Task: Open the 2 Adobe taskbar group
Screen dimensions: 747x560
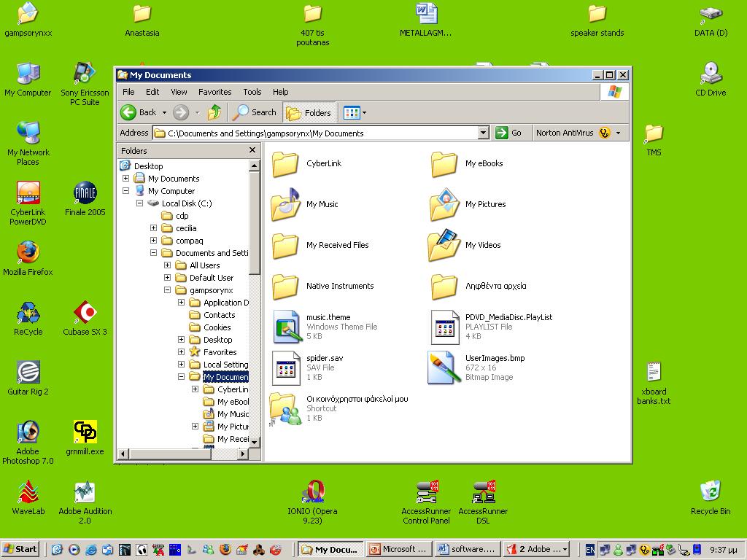Action: click(536, 550)
